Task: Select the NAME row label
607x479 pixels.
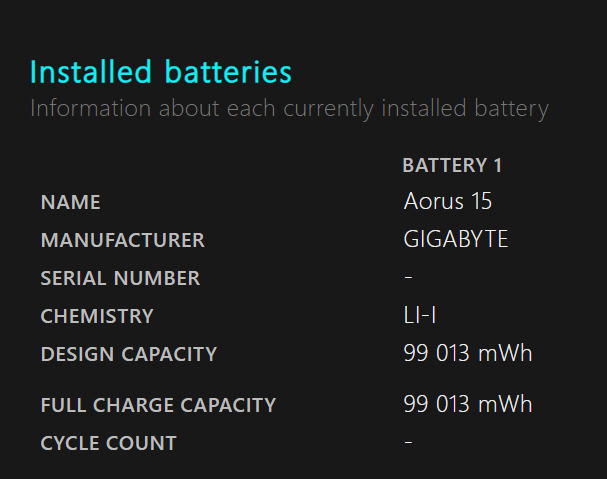Action: (x=70, y=202)
